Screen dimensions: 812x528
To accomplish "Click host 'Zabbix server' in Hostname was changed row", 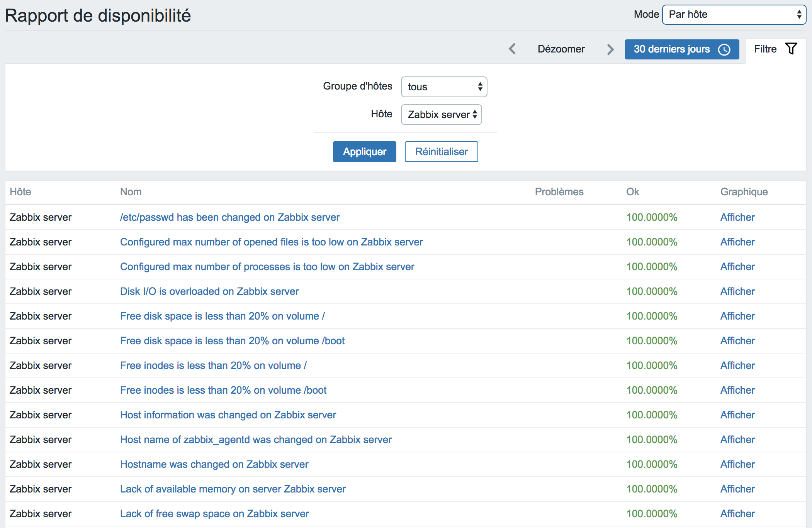I will (41, 464).
